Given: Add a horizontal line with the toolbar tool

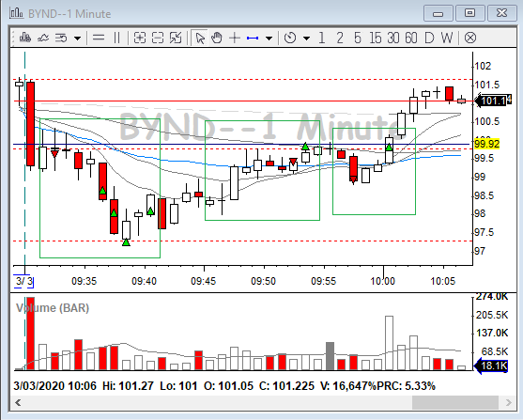Looking at the screenshot, I should [99, 38].
